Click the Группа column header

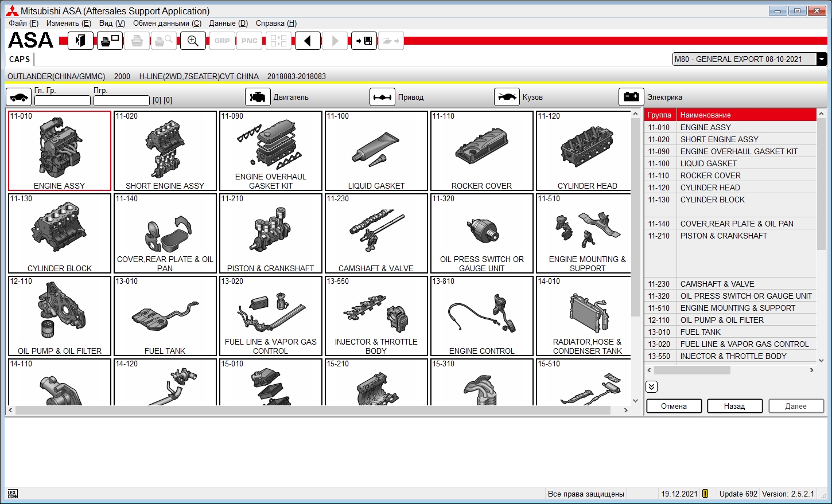coord(660,115)
